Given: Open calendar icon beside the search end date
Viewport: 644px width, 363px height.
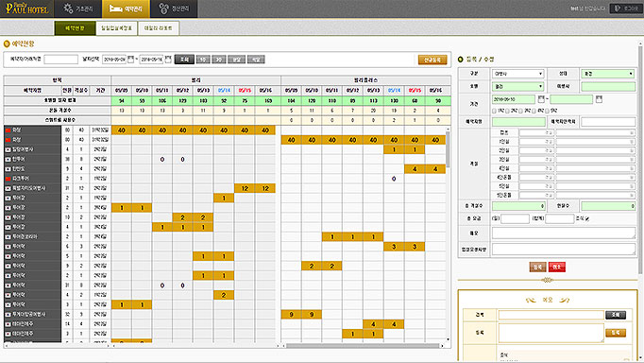Looking at the screenshot, I should 168,60.
